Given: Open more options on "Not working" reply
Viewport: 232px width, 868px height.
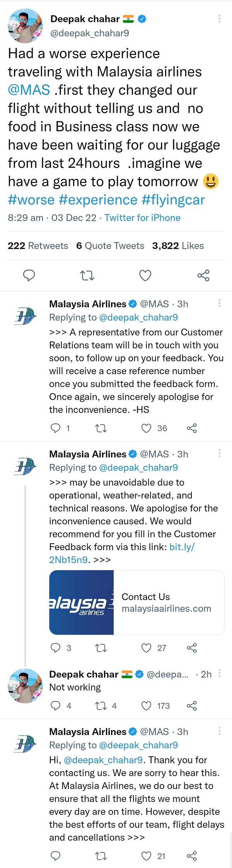Looking at the screenshot, I should click(219, 673).
